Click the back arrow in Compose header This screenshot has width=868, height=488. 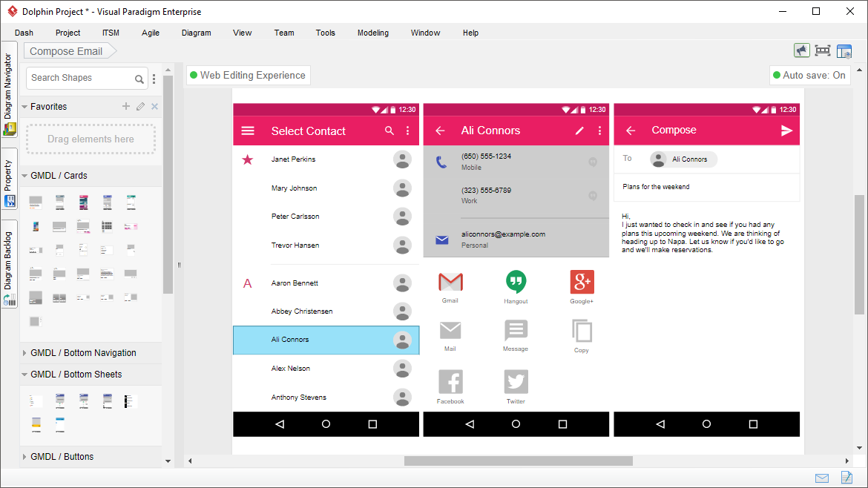click(x=631, y=131)
